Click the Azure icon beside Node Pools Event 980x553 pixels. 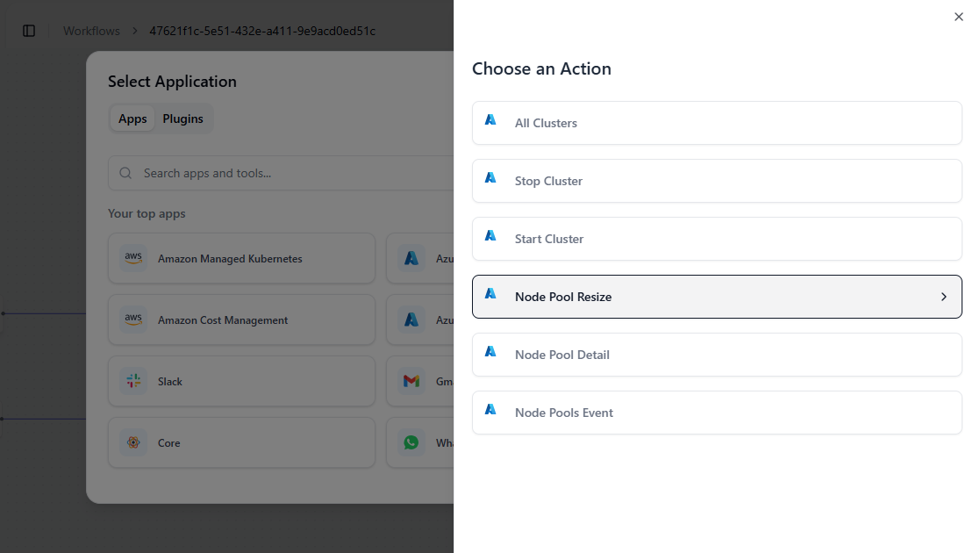tap(490, 410)
